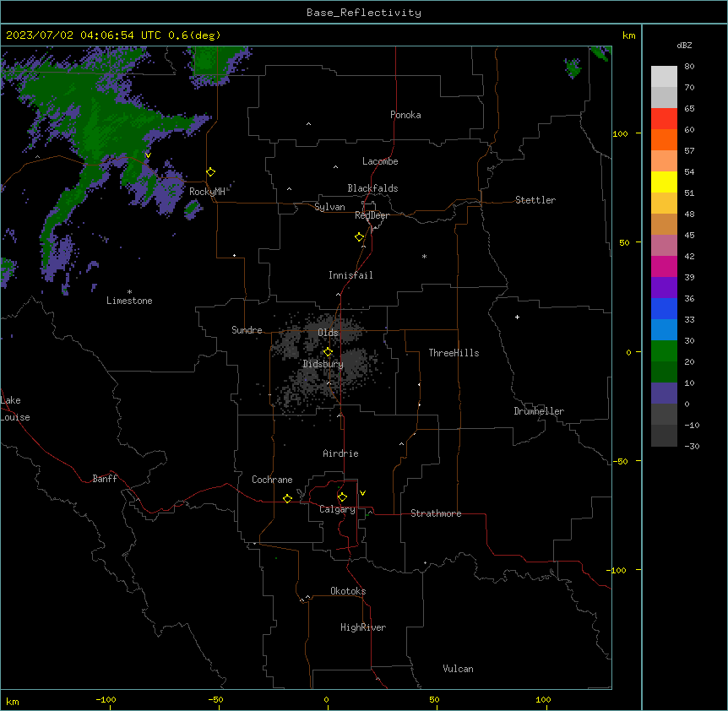Click the Cochrane label
Screen dimensions: 728x711
pyautogui.click(x=272, y=480)
